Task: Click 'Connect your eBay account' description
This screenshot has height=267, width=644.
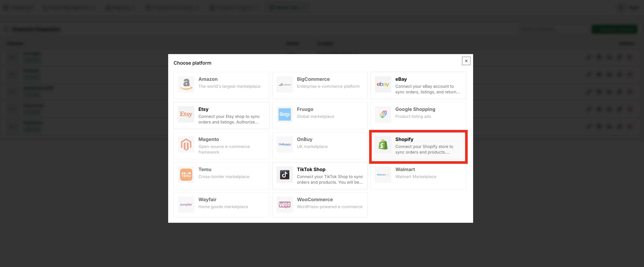Action: pos(427,89)
